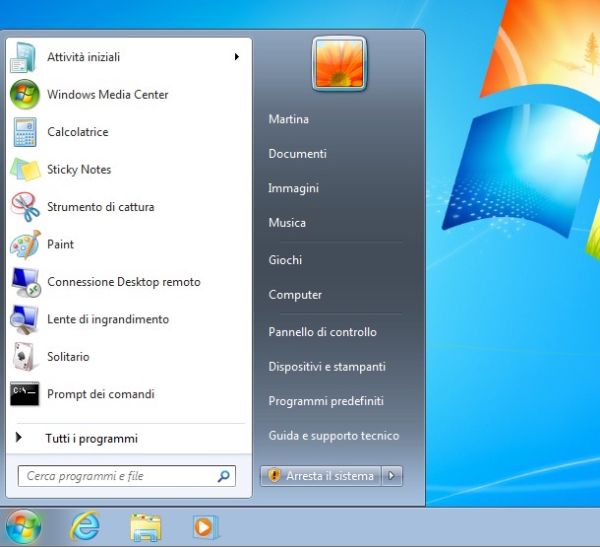The height and width of the screenshot is (547, 600).
Task: Expand Attività iniziali submenu arrow
Action: pos(237,57)
